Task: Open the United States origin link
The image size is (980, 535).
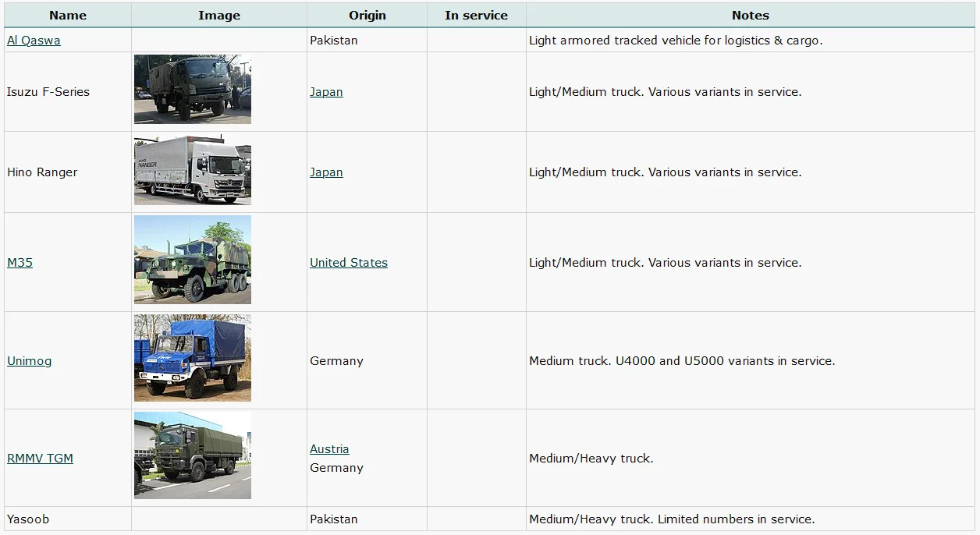Action: [349, 263]
